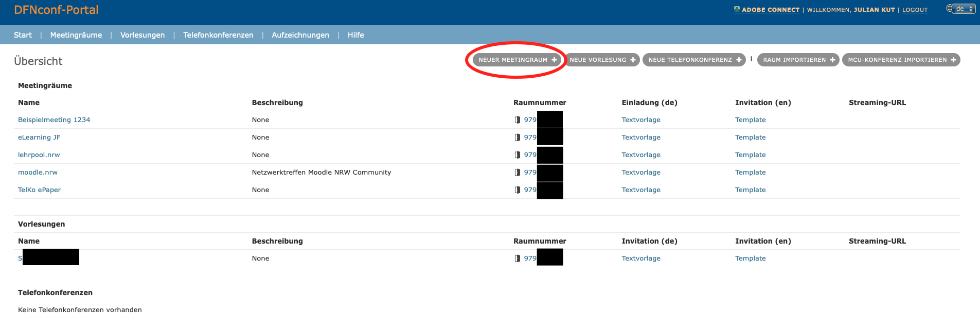
Task: Click the globe icon next to language selector
Action: point(949,8)
